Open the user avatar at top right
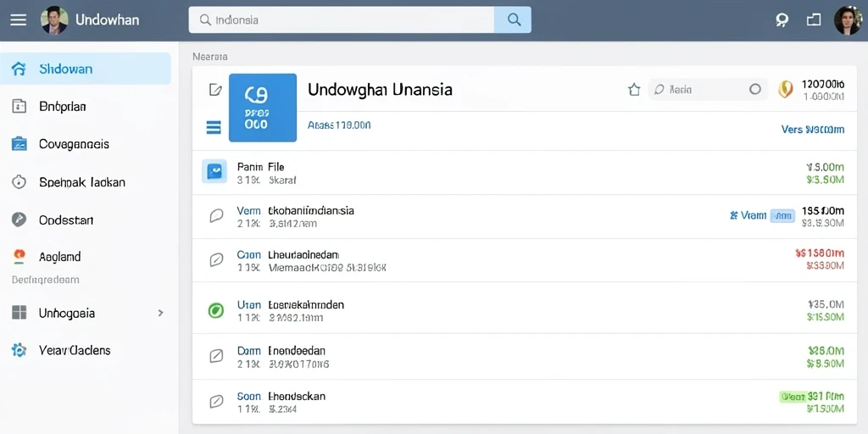This screenshot has width=868, height=434. (x=848, y=20)
